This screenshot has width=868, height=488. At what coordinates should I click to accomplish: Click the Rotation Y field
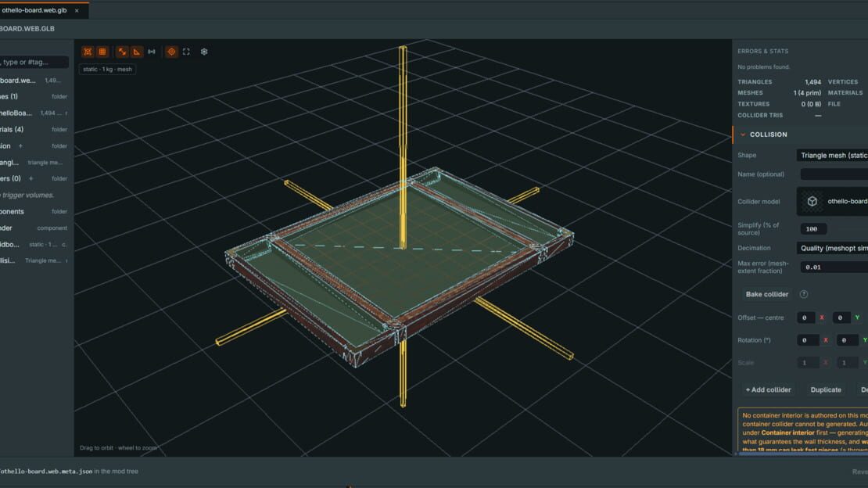(x=846, y=340)
